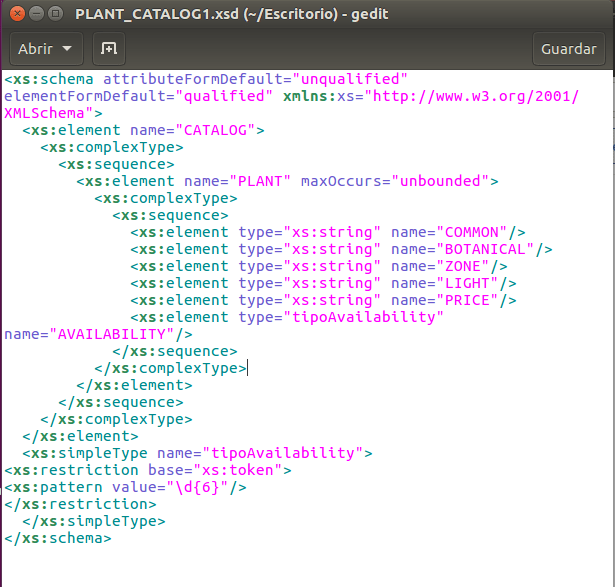The image size is (615, 587).
Task: Click the "COMMON" element name value
Action: coord(473,232)
